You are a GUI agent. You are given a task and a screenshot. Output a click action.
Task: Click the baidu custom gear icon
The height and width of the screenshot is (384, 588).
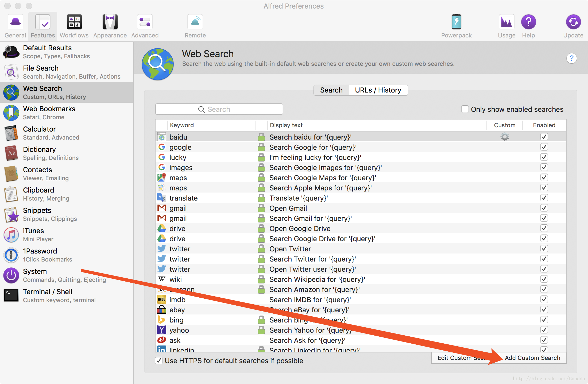click(x=505, y=137)
